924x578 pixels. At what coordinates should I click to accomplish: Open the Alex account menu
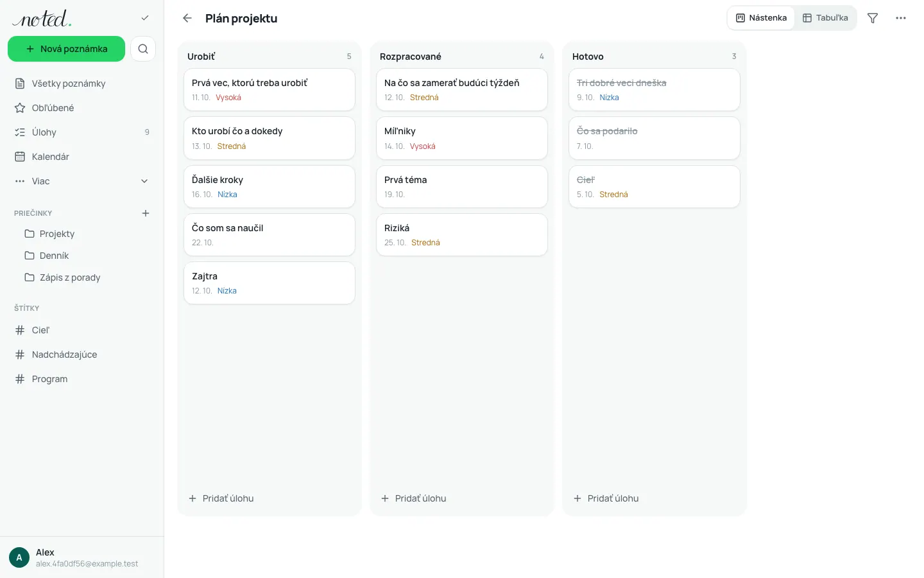[82, 557]
